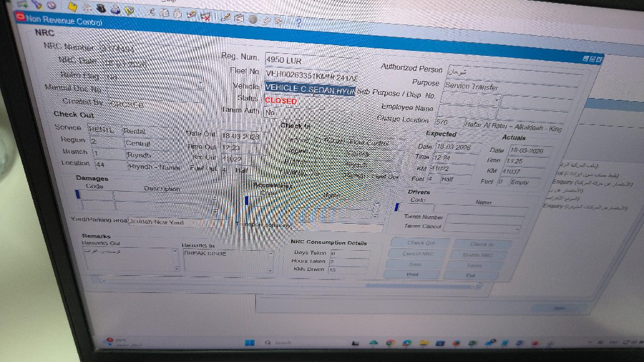Click the Delete Record icon with red X

(x=206, y=16)
